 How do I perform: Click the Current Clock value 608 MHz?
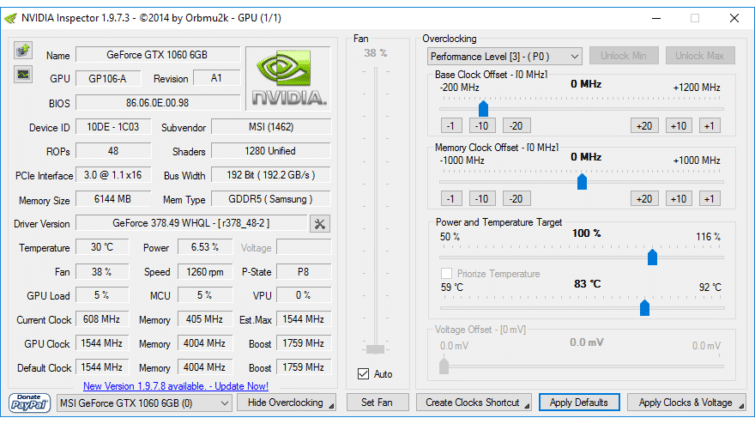pyautogui.click(x=102, y=319)
